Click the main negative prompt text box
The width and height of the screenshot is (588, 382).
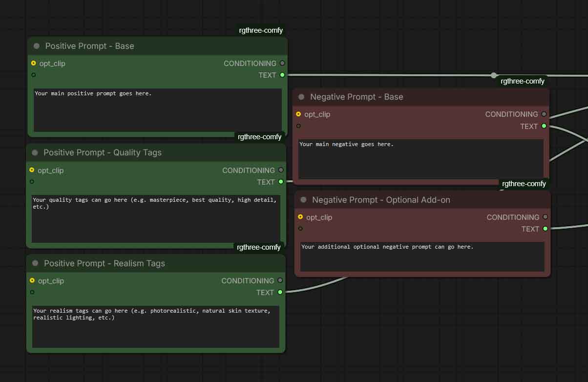(420, 159)
